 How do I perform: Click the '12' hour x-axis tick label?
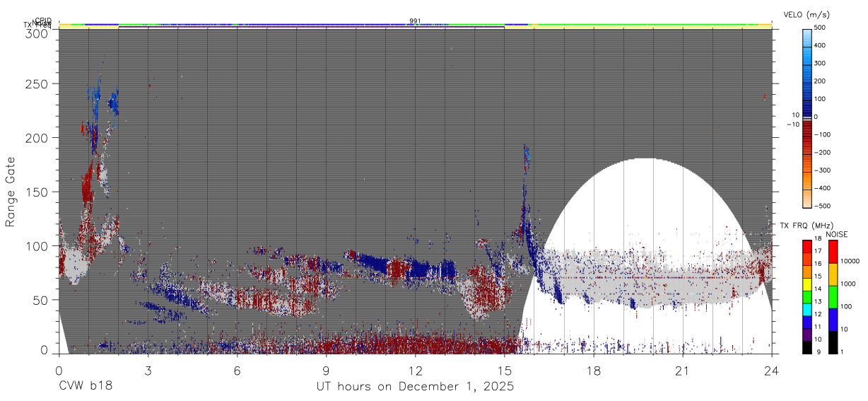coord(415,371)
